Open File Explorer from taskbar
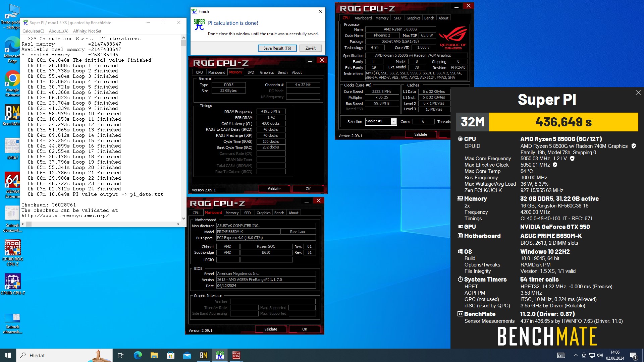644x362 pixels. [154, 355]
